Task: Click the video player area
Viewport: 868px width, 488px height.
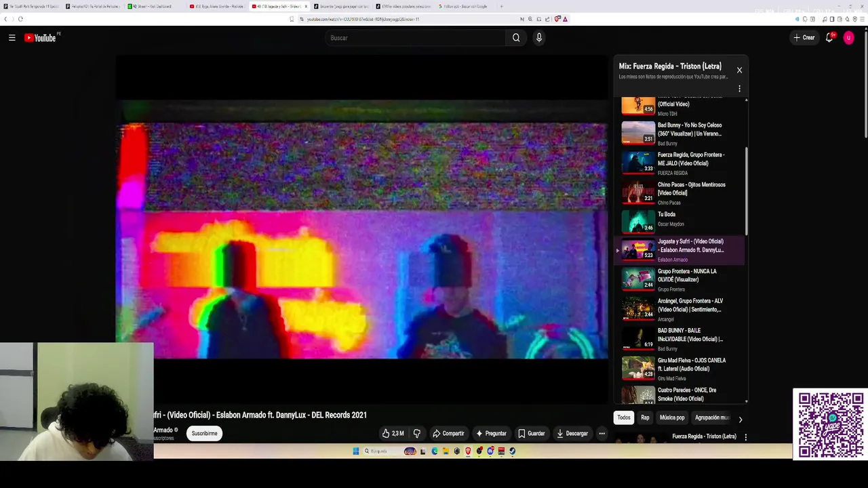Action: point(361,230)
